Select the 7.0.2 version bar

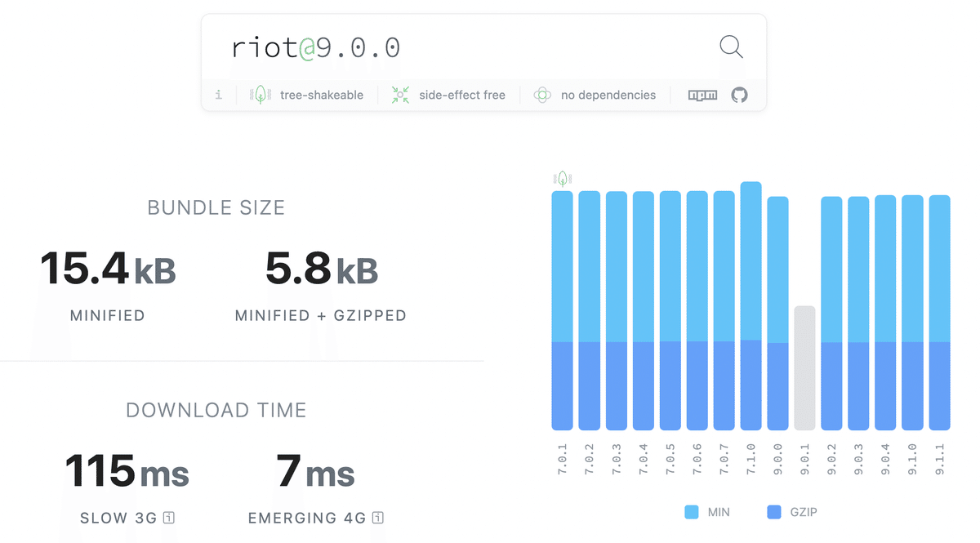[590, 310]
